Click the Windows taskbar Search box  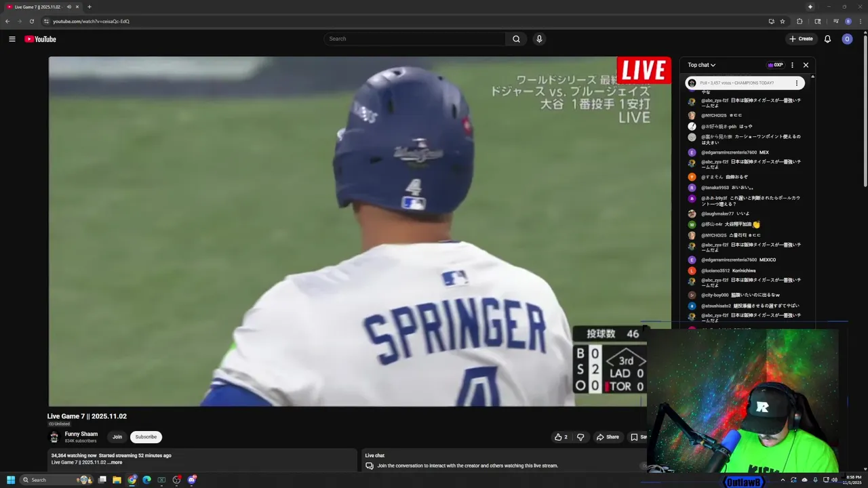point(56,480)
